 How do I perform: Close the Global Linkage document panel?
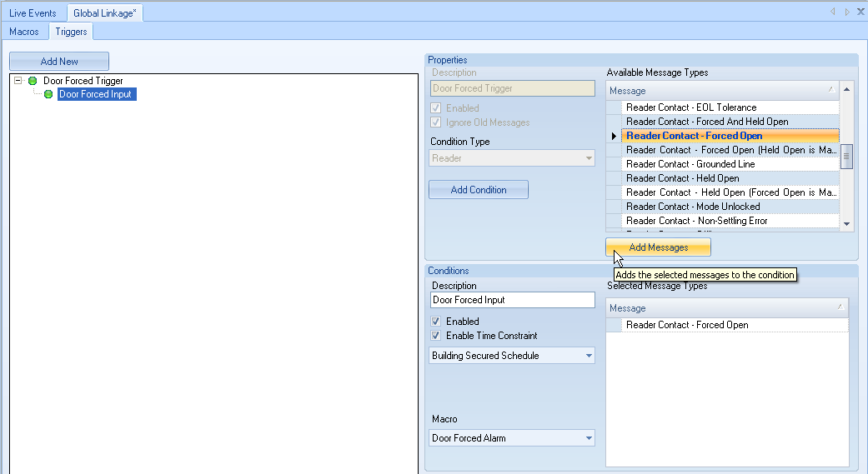pos(860,12)
